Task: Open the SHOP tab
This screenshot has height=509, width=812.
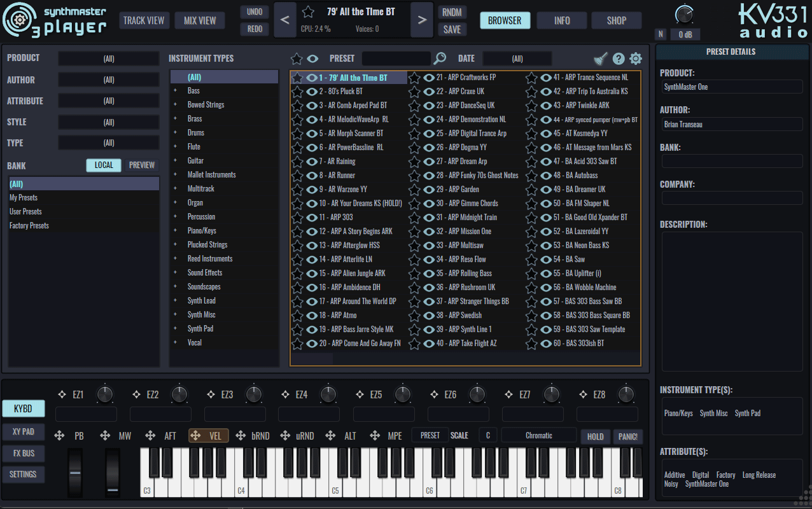Action: (617, 20)
